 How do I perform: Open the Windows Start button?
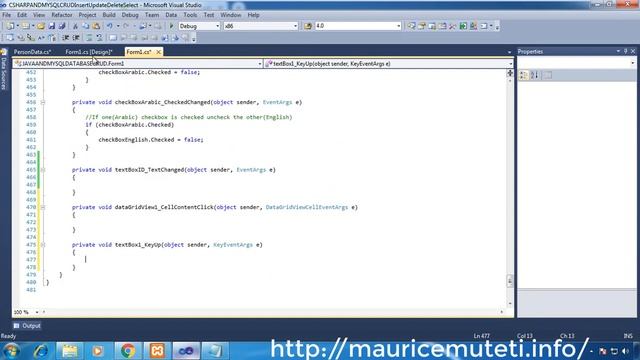(x=11, y=351)
